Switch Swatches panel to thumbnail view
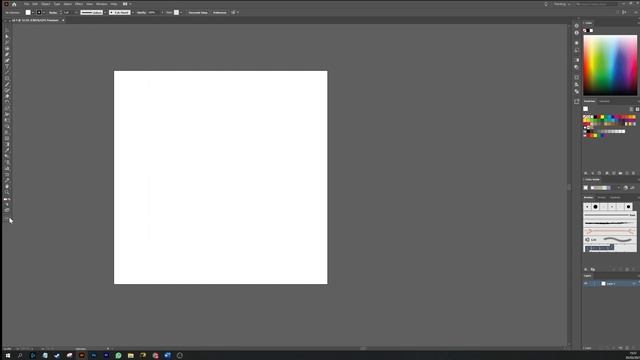This screenshot has width=640, height=360. tap(637, 109)
